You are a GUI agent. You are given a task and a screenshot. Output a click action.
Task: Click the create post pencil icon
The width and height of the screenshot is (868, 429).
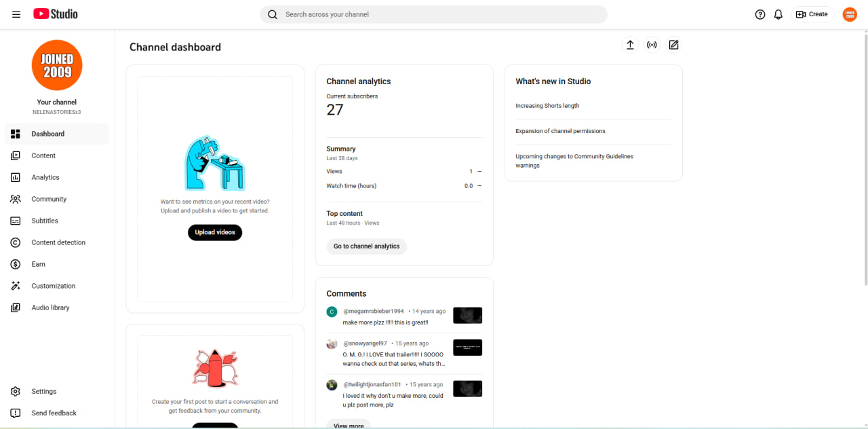pyautogui.click(x=673, y=45)
